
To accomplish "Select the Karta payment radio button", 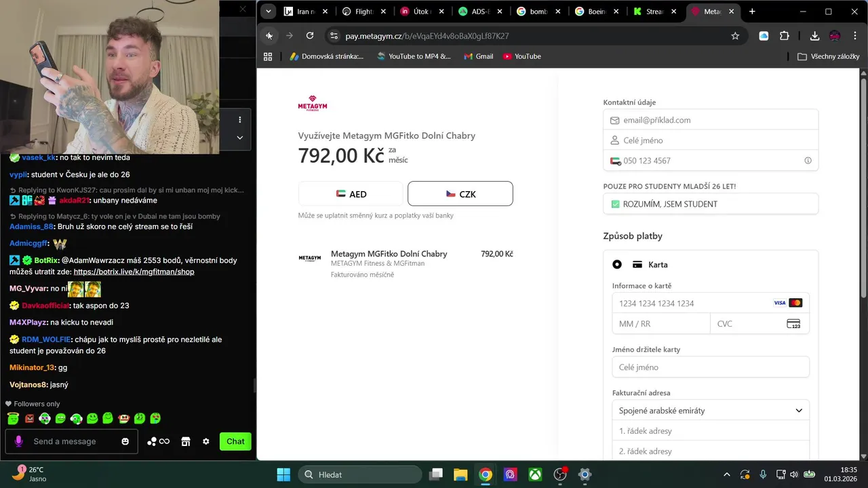I will pyautogui.click(x=617, y=264).
